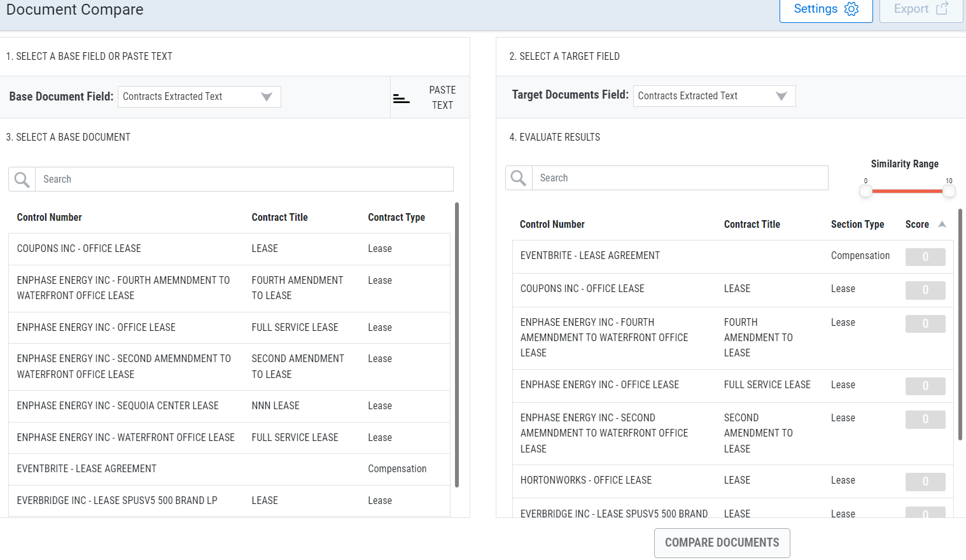Click the base document list scrollbar
The image size is (966, 560).
coord(457,346)
